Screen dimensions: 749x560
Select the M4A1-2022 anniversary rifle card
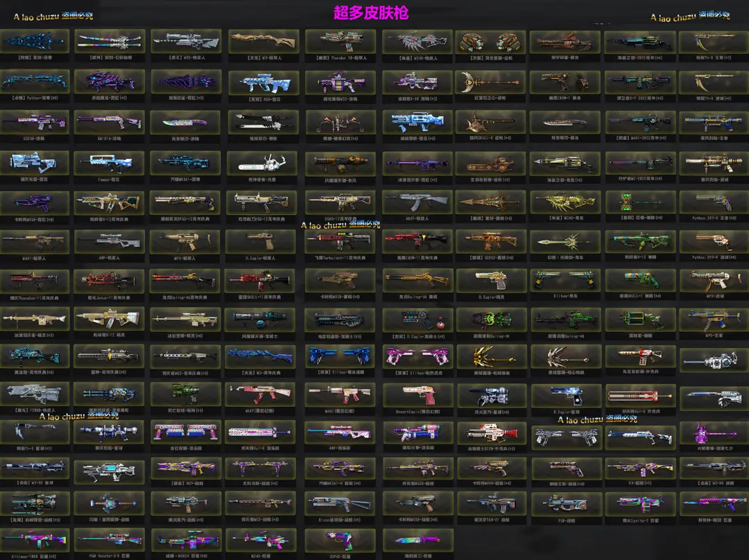[x=641, y=123]
